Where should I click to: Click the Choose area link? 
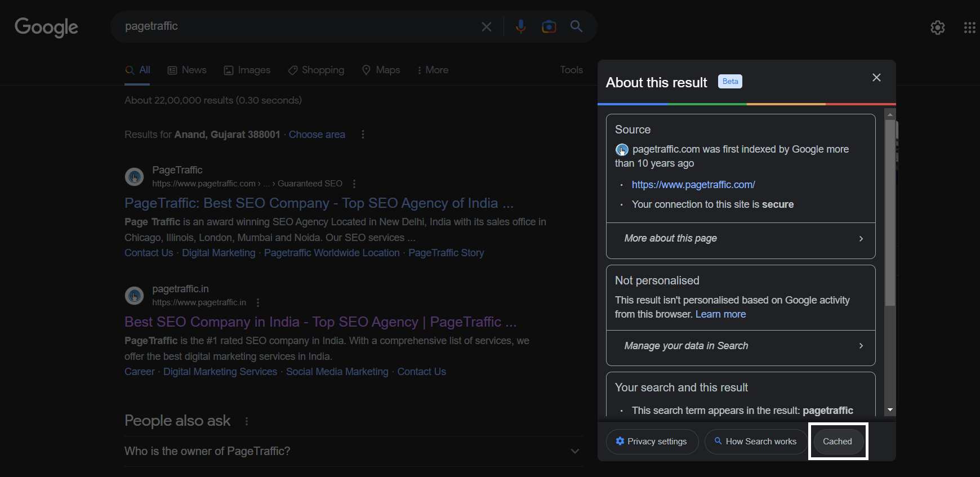coord(317,135)
